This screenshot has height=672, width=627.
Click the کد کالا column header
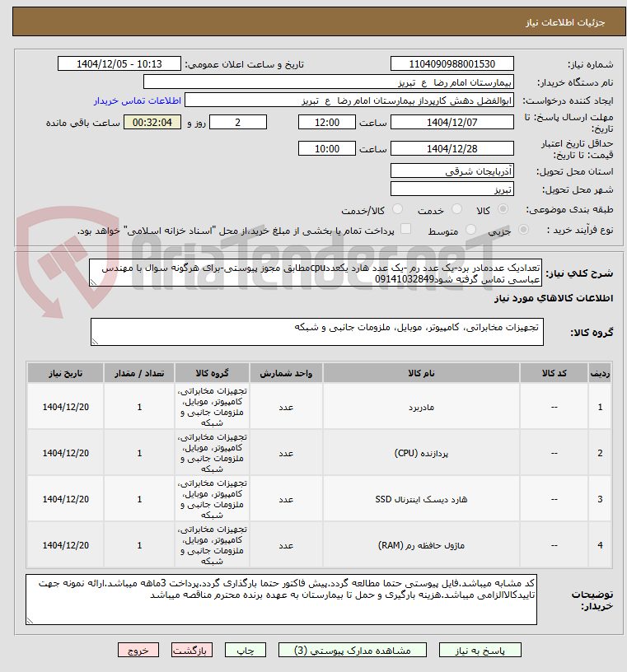tap(554, 373)
